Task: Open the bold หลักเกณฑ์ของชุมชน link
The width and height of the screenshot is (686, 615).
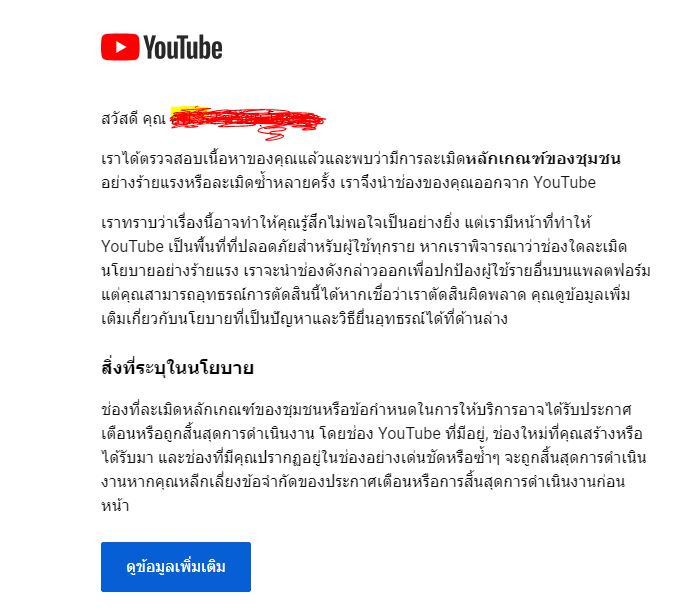Action: (x=542, y=158)
